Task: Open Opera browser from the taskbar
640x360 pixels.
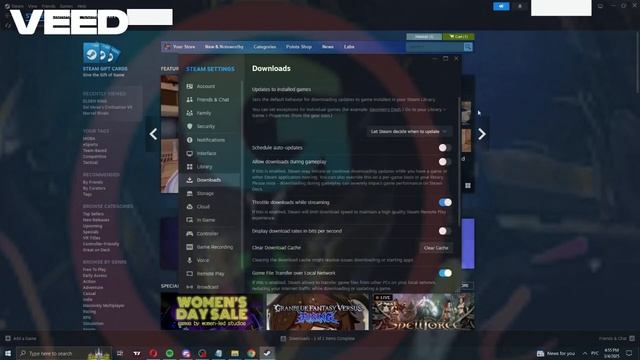Action: tap(153, 353)
